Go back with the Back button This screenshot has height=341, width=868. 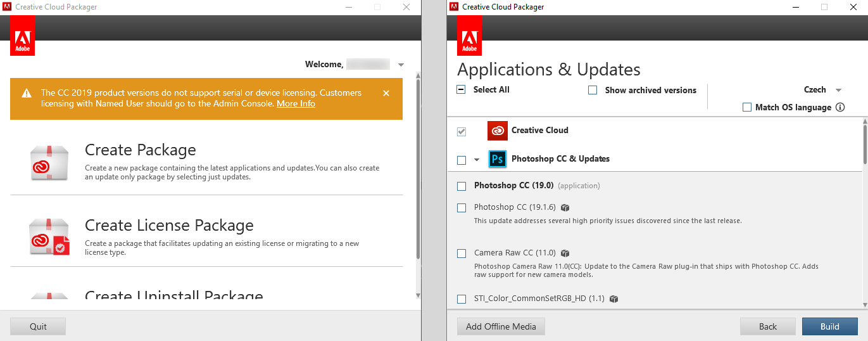(767, 326)
